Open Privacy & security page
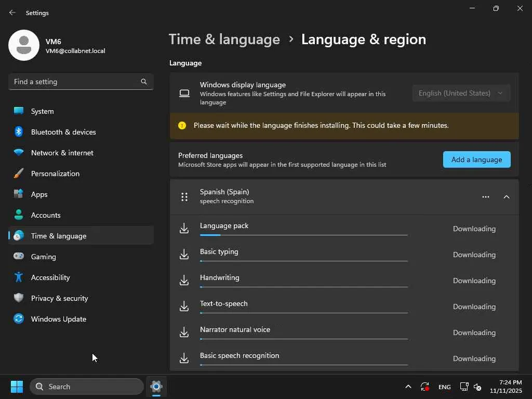Viewport: 532px width, 399px height. point(59,298)
